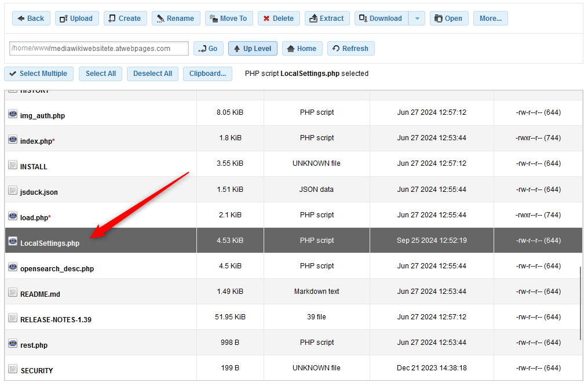
Task: Click the Open icon to open the file
Action: coord(438,18)
